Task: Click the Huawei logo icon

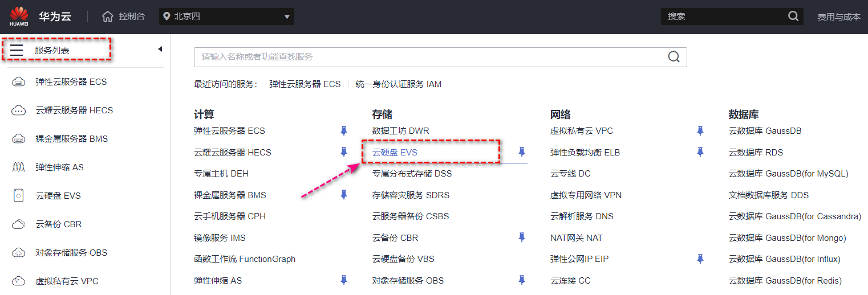Action: click(x=19, y=16)
